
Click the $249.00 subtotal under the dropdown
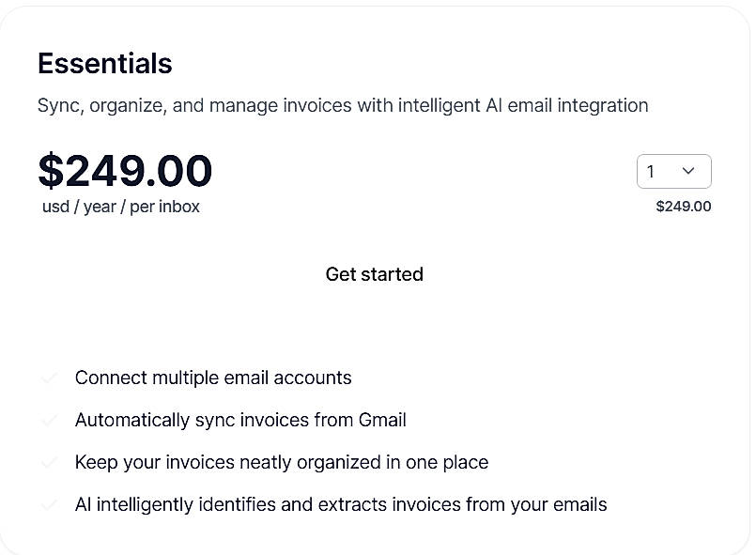683,206
